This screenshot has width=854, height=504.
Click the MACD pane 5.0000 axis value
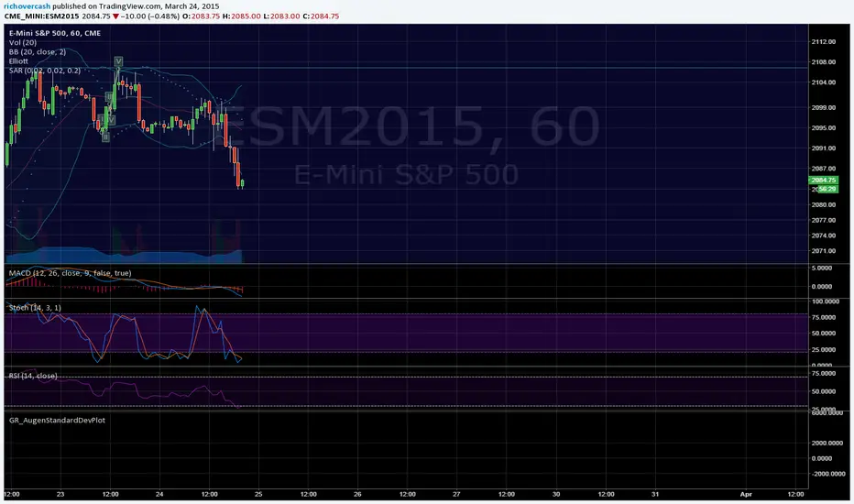822,268
